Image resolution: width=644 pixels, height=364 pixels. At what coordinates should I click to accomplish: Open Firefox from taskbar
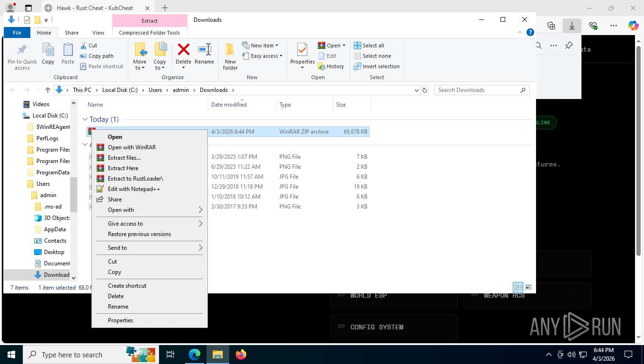tap(241, 355)
